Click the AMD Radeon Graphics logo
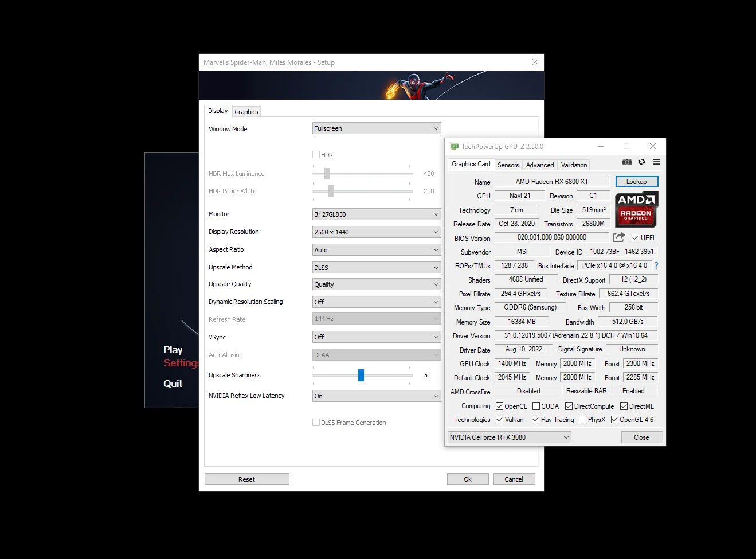 [x=636, y=210]
